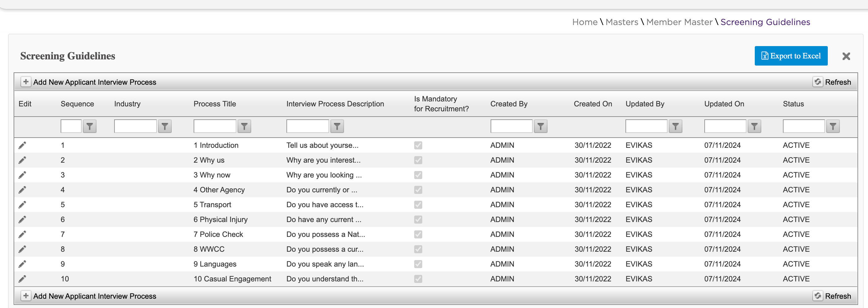Open the Updated On filter icon
Image resolution: width=868 pixels, height=308 pixels.
[x=754, y=126]
